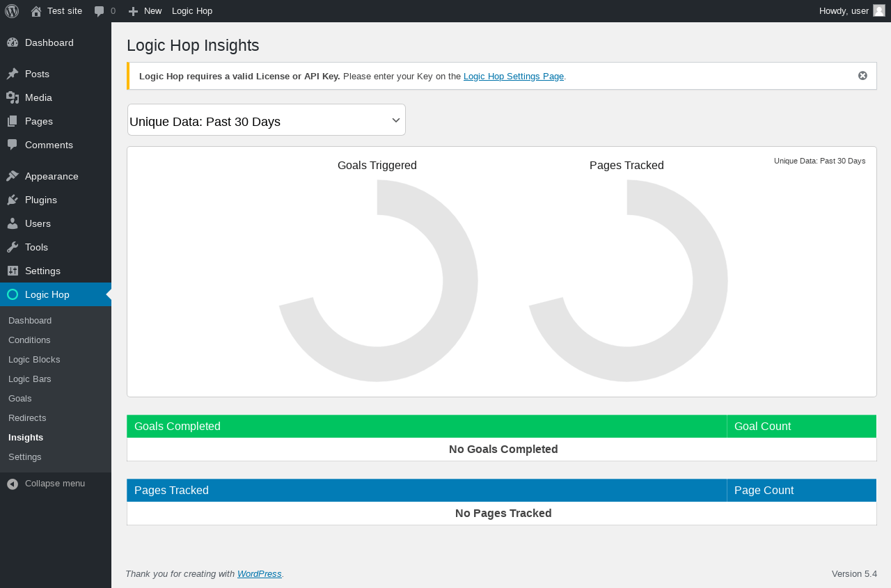Click the Tools wrench icon
This screenshot has height=588, width=891.
click(x=13, y=247)
